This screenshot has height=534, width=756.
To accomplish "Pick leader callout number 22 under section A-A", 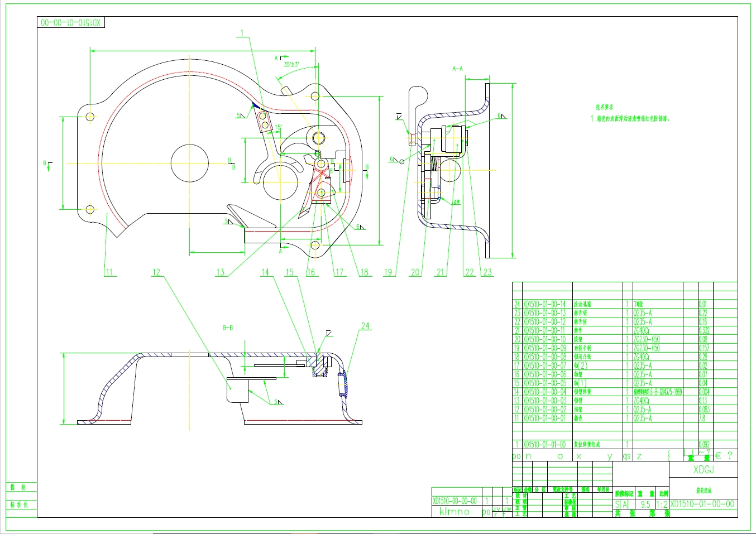I will point(470,272).
